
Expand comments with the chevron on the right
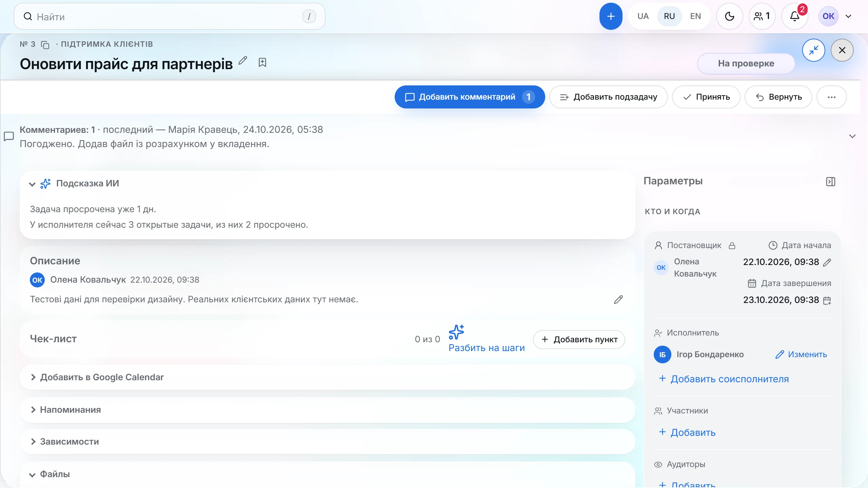click(852, 136)
